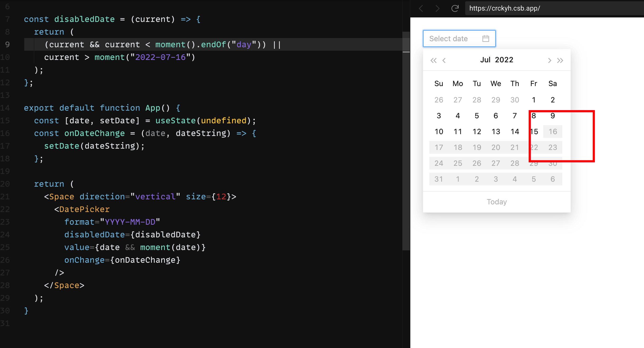
Task: Select the Sa weekday column header
Action: tap(553, 83)
